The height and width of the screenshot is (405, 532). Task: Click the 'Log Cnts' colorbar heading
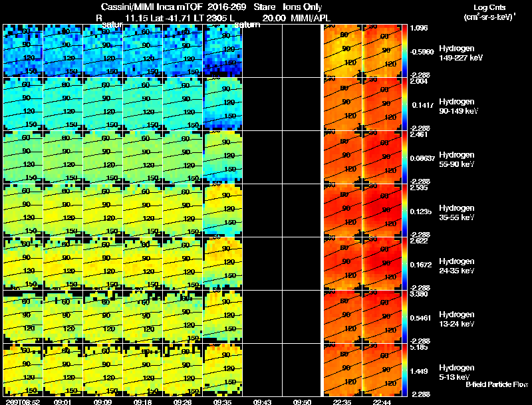(x=489, y=7)
